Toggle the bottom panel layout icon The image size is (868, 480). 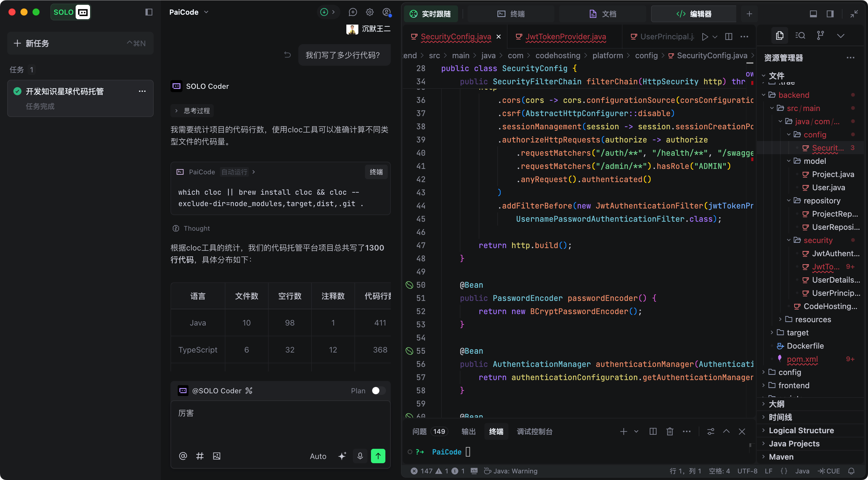click(813, 14)
